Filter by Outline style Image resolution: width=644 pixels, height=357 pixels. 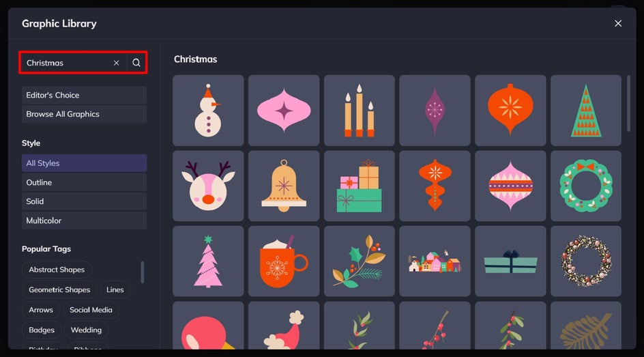point(84,182)
